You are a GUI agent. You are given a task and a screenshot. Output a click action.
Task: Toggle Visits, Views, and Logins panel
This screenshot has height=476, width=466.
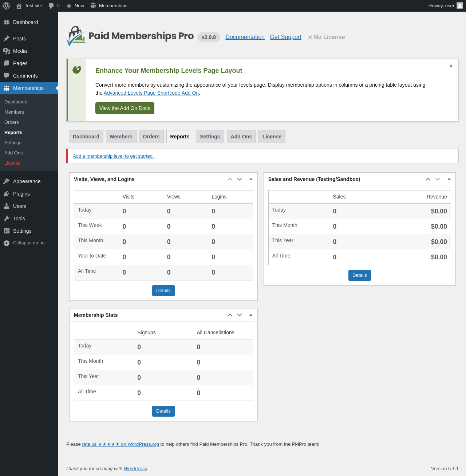pyautogui.click(x=251, y=179)
